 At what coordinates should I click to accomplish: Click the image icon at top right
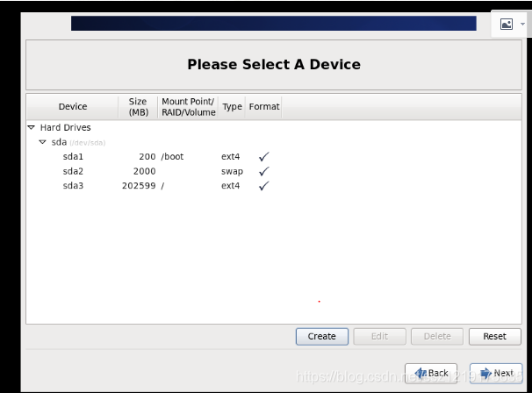click(507, 24)
